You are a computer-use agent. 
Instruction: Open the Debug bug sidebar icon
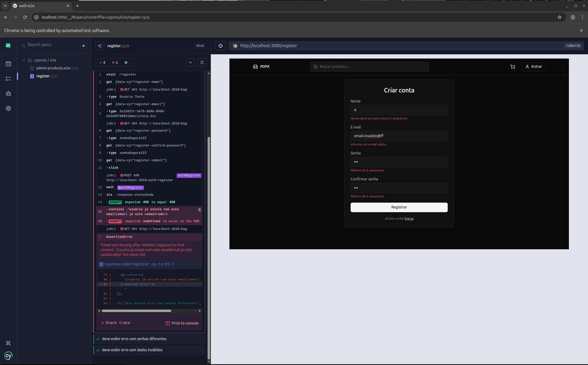click(x=8, y=94)
